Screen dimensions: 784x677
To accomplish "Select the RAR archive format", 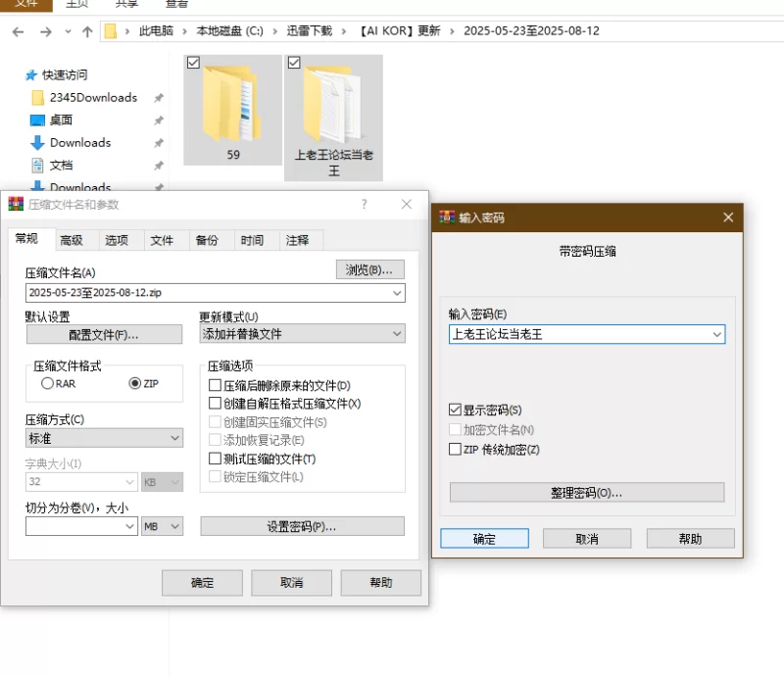I will pyautogui.click(x=47, y=384).
